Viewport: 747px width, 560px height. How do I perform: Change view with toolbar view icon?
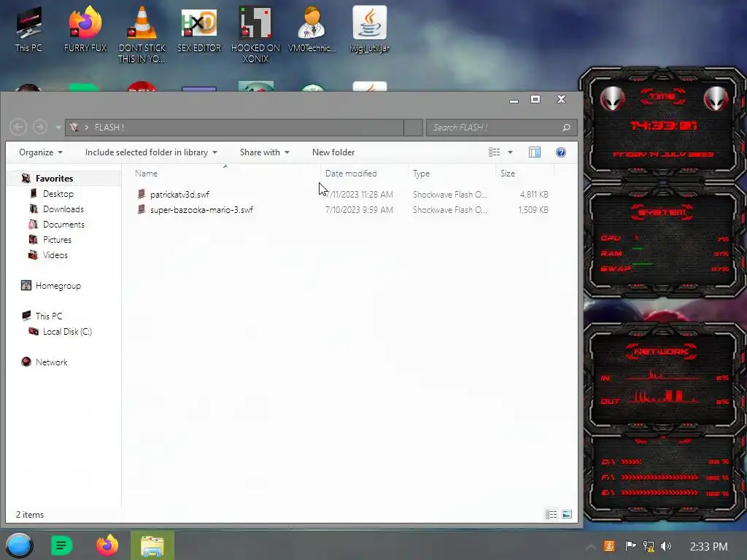(494, 152)
